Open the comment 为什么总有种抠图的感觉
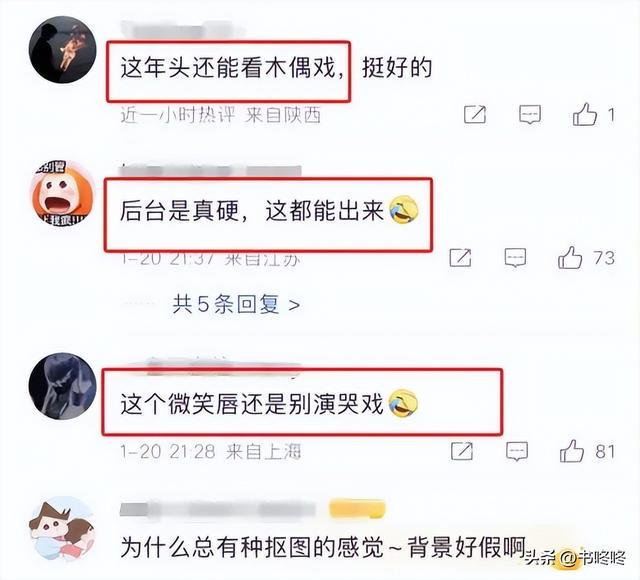Image resolution: width=640 pixels, height=580 pixels. (322, 547)
